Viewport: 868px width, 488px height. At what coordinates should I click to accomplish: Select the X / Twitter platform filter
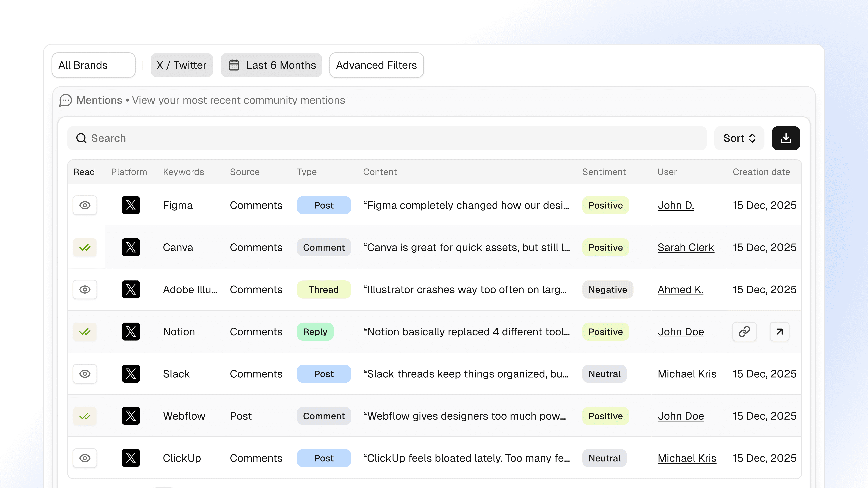[x=182, y=65]
